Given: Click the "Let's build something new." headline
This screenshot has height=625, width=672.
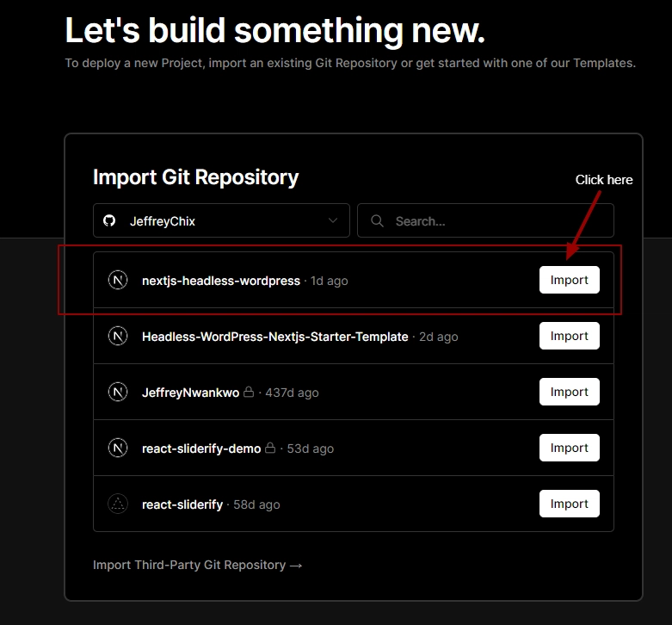Looking at the screenshot, I should (x=275, y=30).
